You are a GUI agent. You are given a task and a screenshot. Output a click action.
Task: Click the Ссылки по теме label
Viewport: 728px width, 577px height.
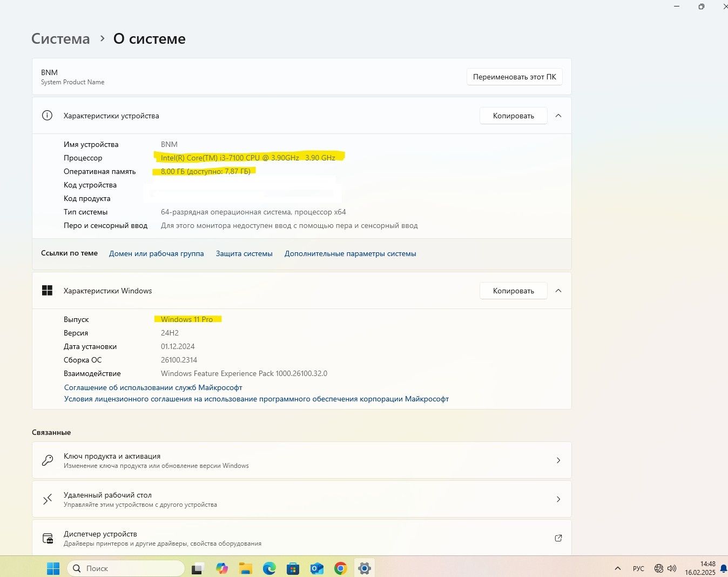coord(69,253)
